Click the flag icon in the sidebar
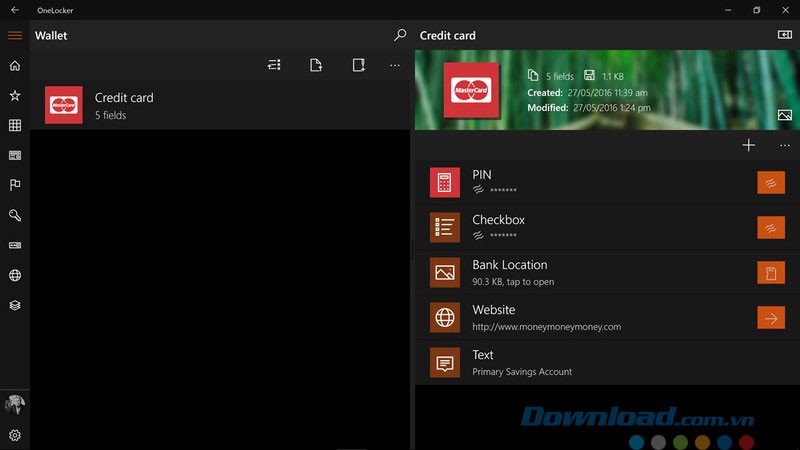This screenshot has width=800, height=450. 14,185
